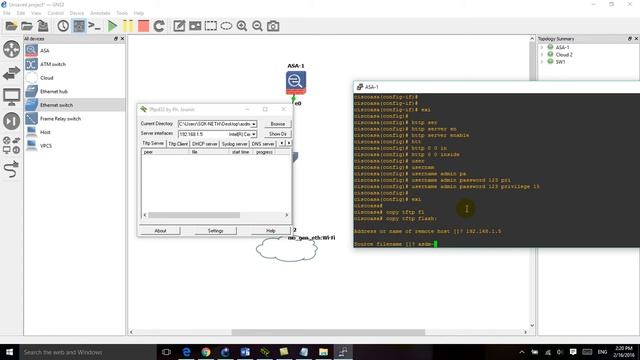Click the Browse button in Tftpd32
This screenshot has width=640, height=360.
278,124
